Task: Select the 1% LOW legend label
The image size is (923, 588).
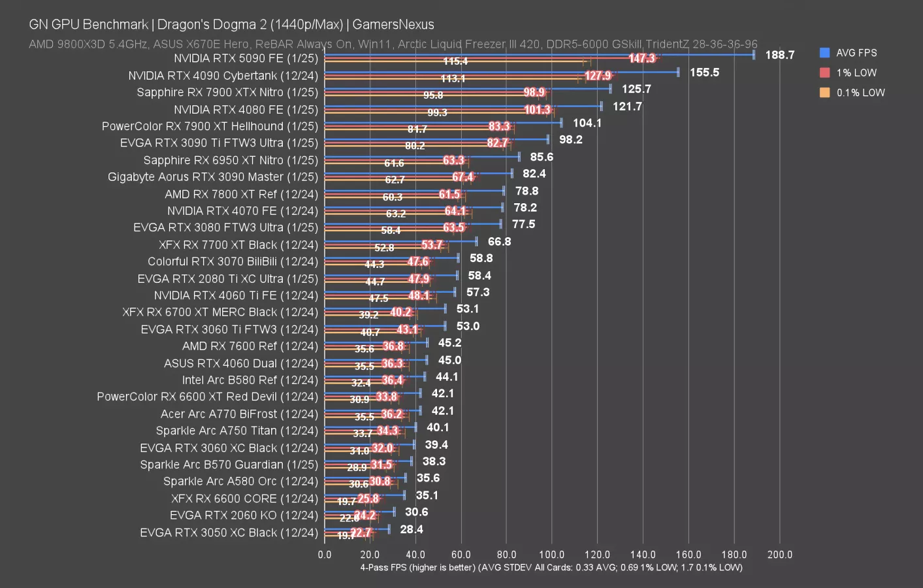Action: [x=856, y=73]
